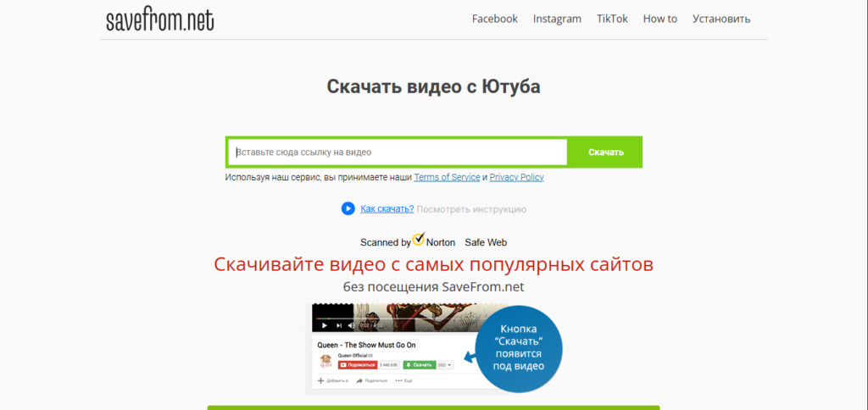This screenshot has height=410, width=868.
Task: Click the Посмотреть инструкцию text
Action: pos(471,209)
